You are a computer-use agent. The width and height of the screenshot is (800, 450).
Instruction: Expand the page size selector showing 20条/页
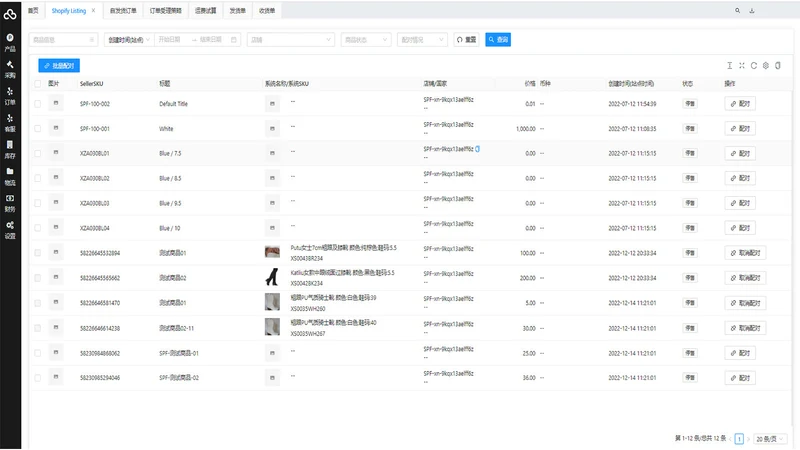pos(769,439)
